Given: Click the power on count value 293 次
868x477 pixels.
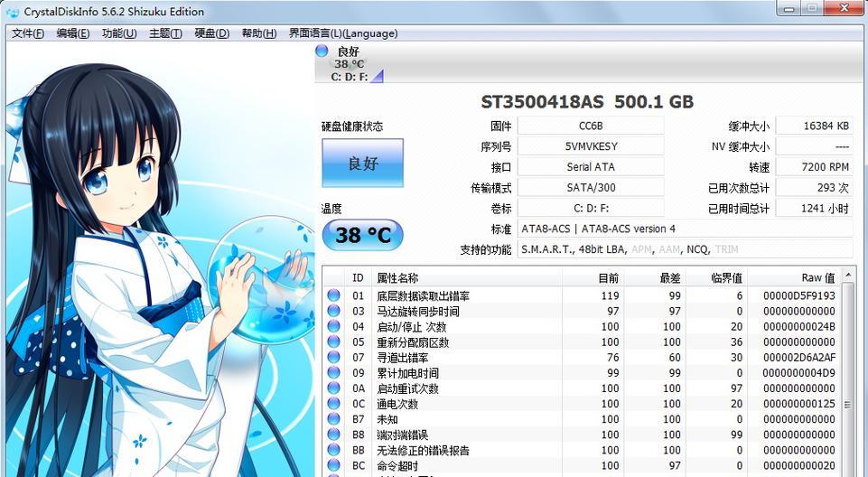Looking at the screenshot, I should coord(815,187).
